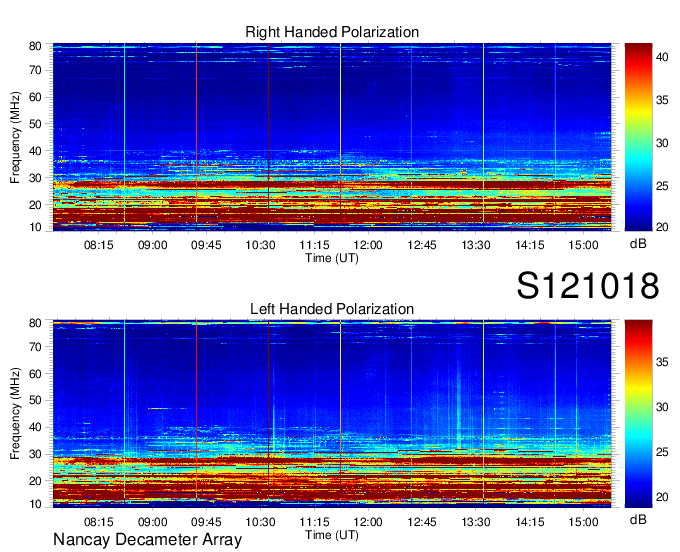The height and width of the screenshot is (552, 680).
Task: Click the 15:00 tick on the top plot
Action: 583,245
